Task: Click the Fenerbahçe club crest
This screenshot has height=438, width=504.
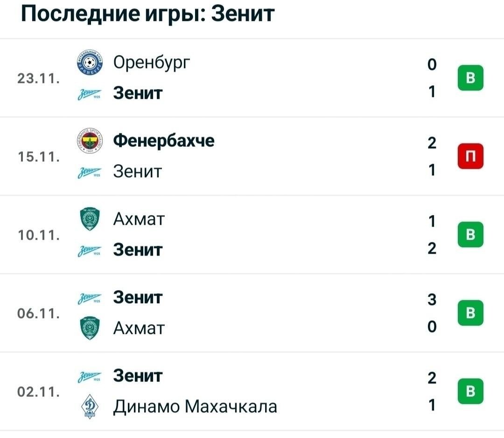Action: [90, 140]
